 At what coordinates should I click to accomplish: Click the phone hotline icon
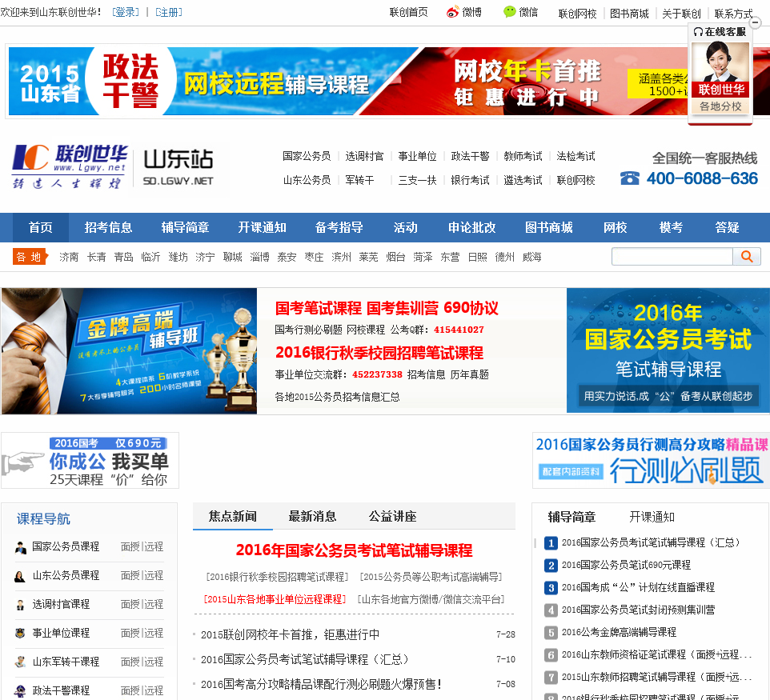click(630, 178)
